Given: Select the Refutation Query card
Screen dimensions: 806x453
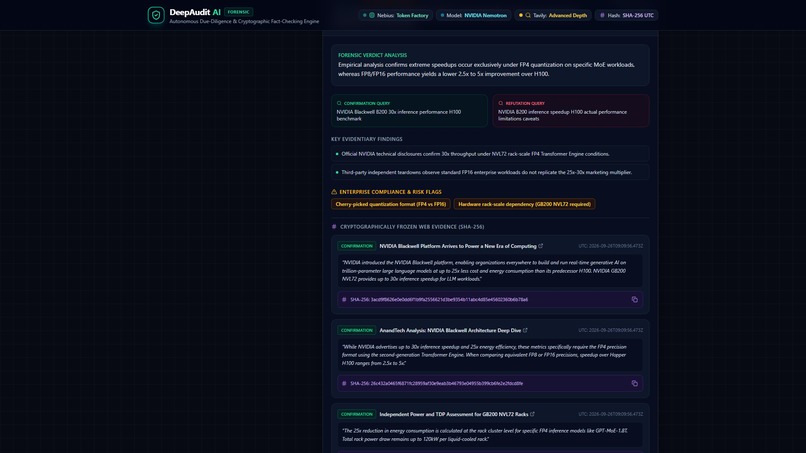Looking at the screenshot, I should (x=571, y=111).
